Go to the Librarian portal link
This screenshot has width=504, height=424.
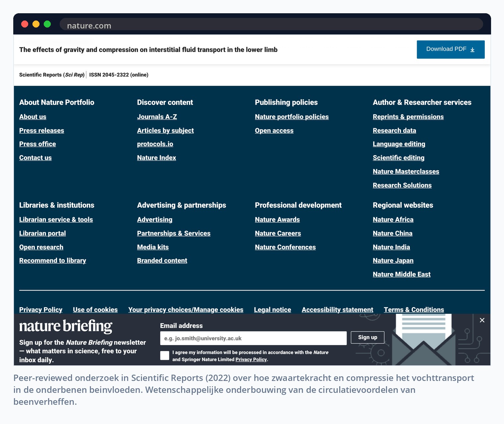tap(42, 233)
